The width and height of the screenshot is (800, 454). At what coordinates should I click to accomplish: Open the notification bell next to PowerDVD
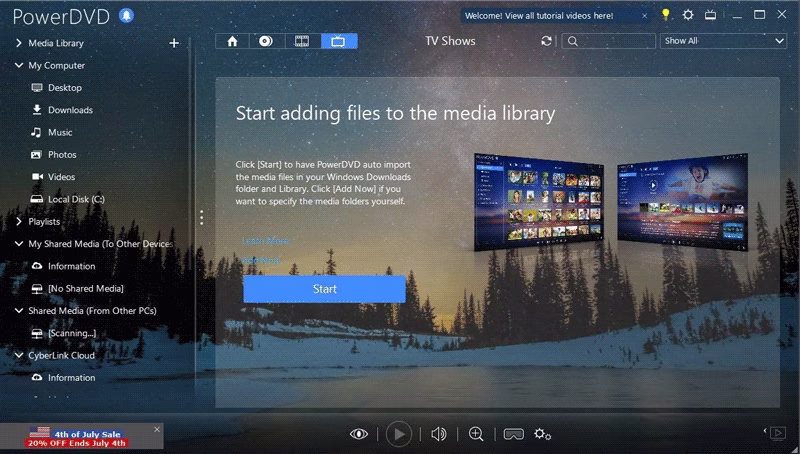127,16
